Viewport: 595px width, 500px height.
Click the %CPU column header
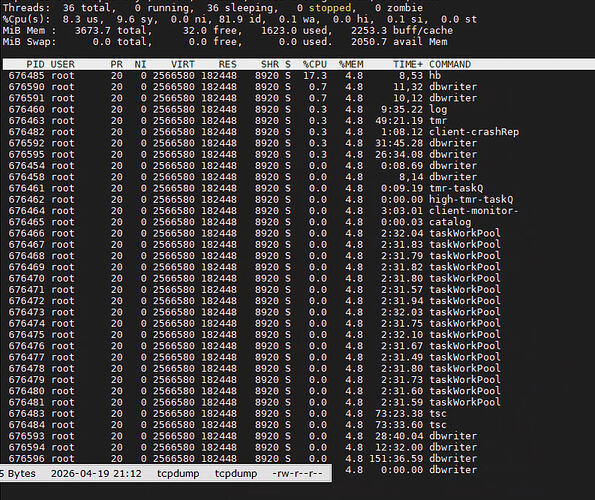pos(315,64)
